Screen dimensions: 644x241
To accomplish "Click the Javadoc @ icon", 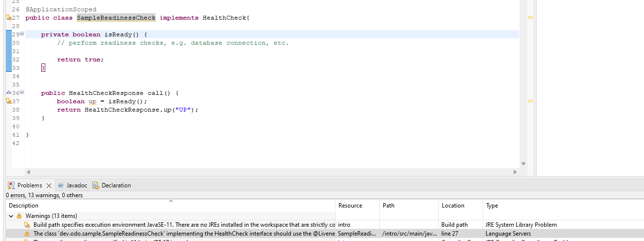I will pyautogui.click(x=61, y=185).
